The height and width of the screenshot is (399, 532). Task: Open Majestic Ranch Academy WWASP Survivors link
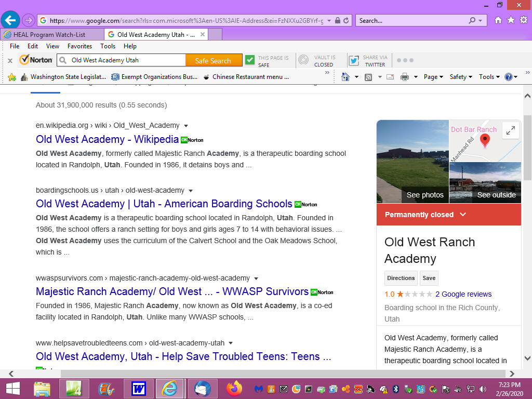coord(172,291)
